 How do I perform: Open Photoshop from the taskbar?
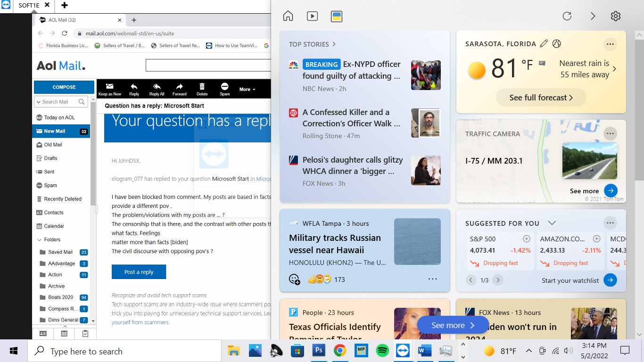coord(319,351)
